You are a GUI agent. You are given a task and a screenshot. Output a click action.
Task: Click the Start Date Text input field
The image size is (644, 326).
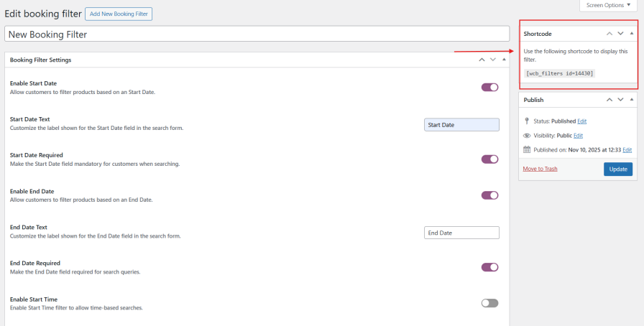[461, 124]
